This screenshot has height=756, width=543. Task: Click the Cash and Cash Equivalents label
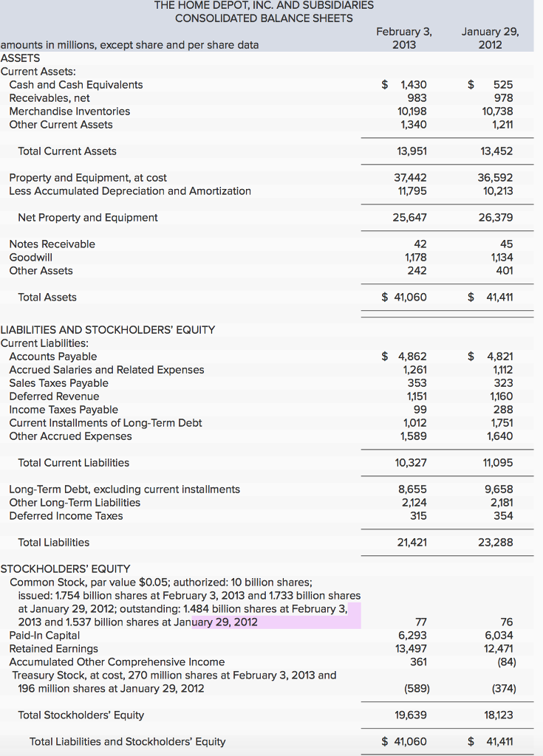[x=76, y=85]
